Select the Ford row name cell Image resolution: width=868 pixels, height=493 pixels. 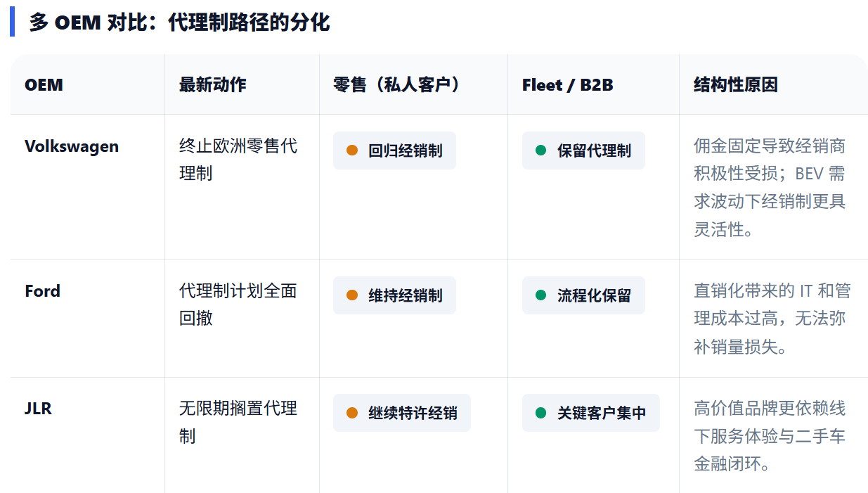point(42,291)
